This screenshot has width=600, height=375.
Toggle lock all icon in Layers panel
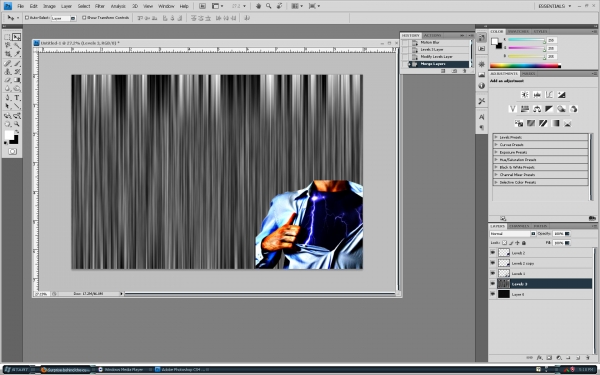point(524,243)
